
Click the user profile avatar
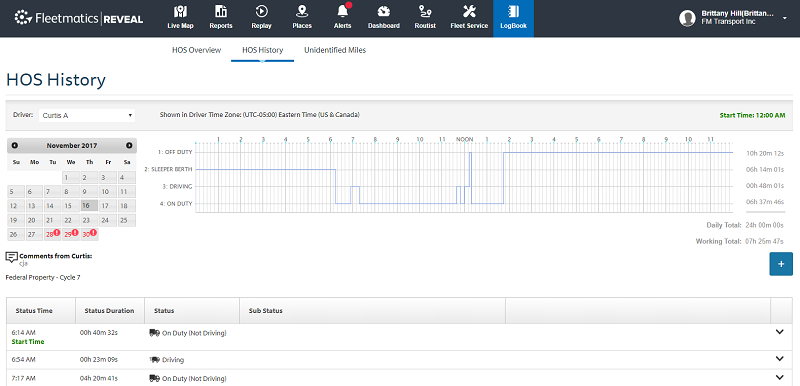687,18
